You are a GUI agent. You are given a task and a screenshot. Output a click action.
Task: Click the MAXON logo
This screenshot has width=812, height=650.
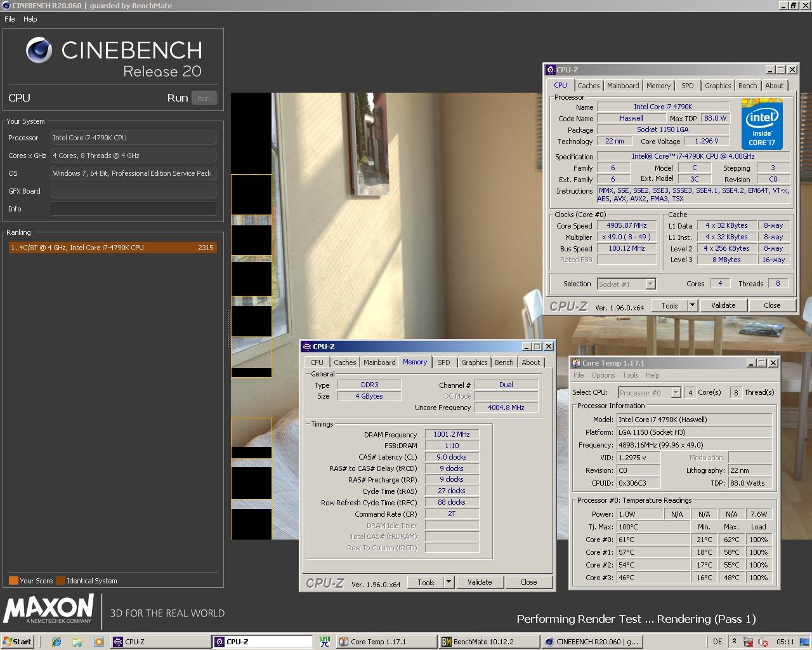click(49, 609)
